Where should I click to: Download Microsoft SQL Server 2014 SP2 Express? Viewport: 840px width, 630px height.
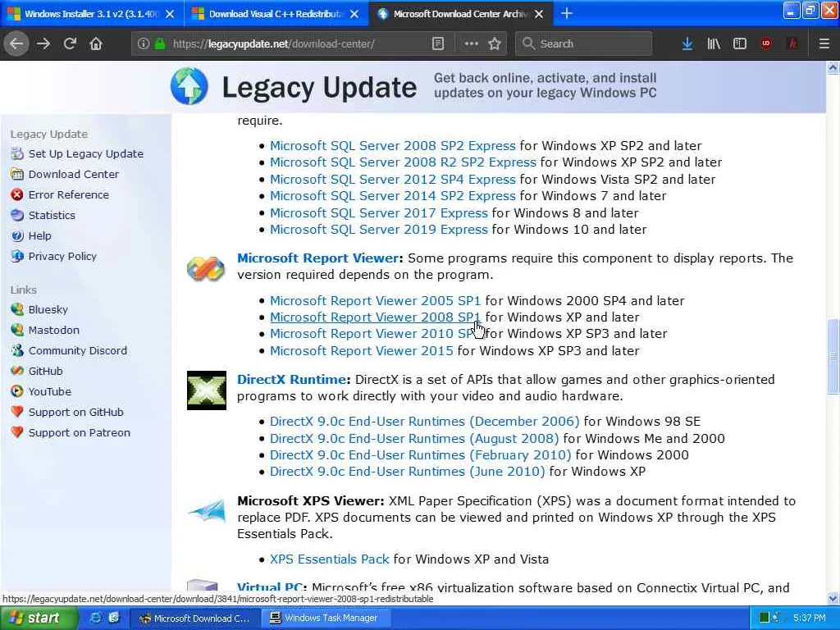[393, 195]
